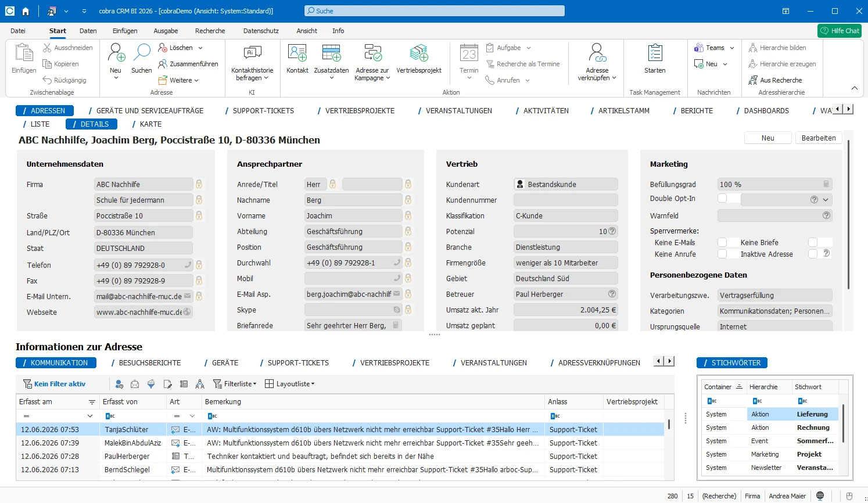
Task: Click the home icon in the title bar
Action: point(25,11)
